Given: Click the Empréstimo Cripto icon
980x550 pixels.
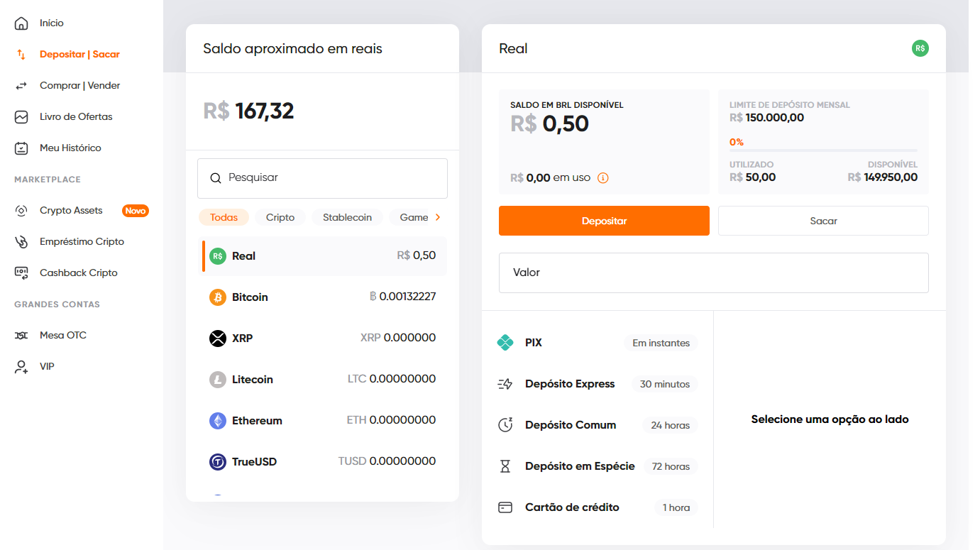Looking at the screenshot, I should 21,242.
